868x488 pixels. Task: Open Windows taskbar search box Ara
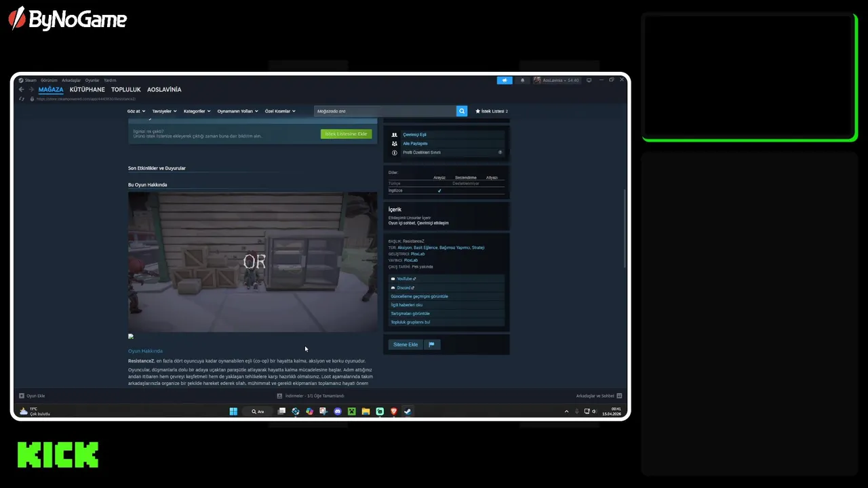click(x=258, y=411)
